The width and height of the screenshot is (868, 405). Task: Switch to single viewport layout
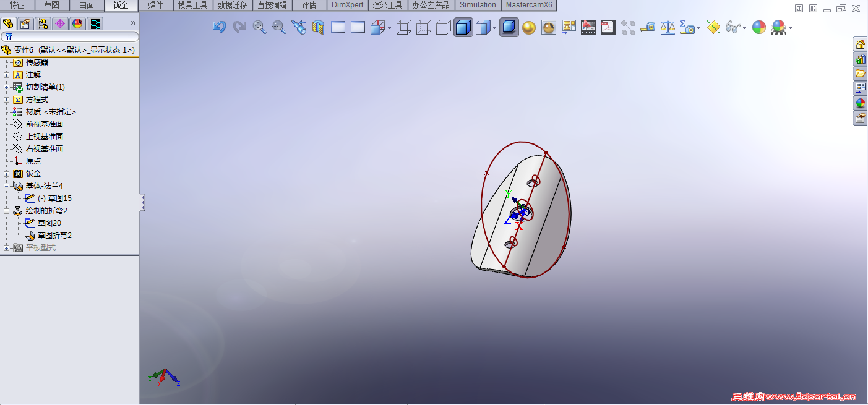(338, 27)
